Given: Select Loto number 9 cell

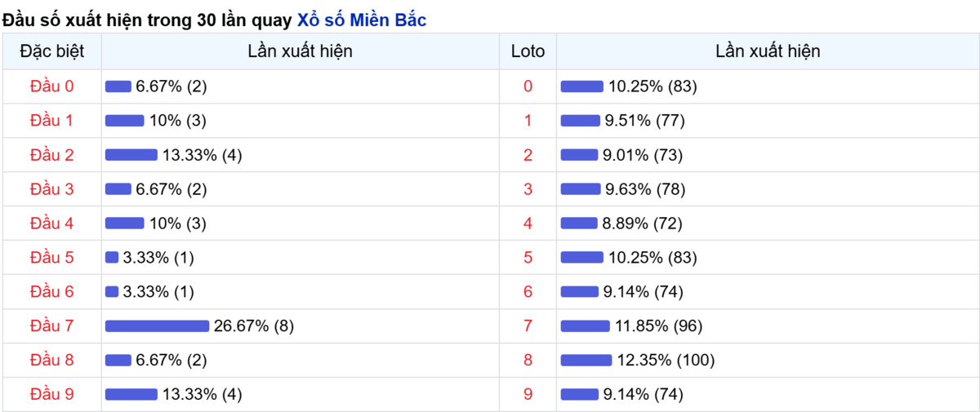Looking at the screenshot, I should [x=528, y=395].
